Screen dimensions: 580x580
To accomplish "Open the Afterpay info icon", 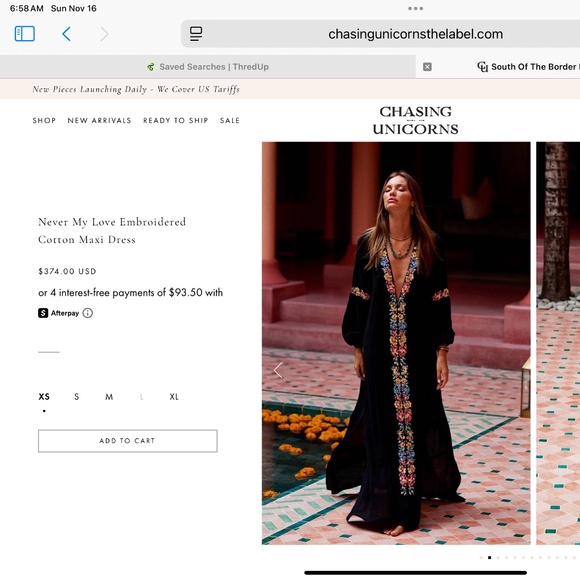I will point(88,313).
